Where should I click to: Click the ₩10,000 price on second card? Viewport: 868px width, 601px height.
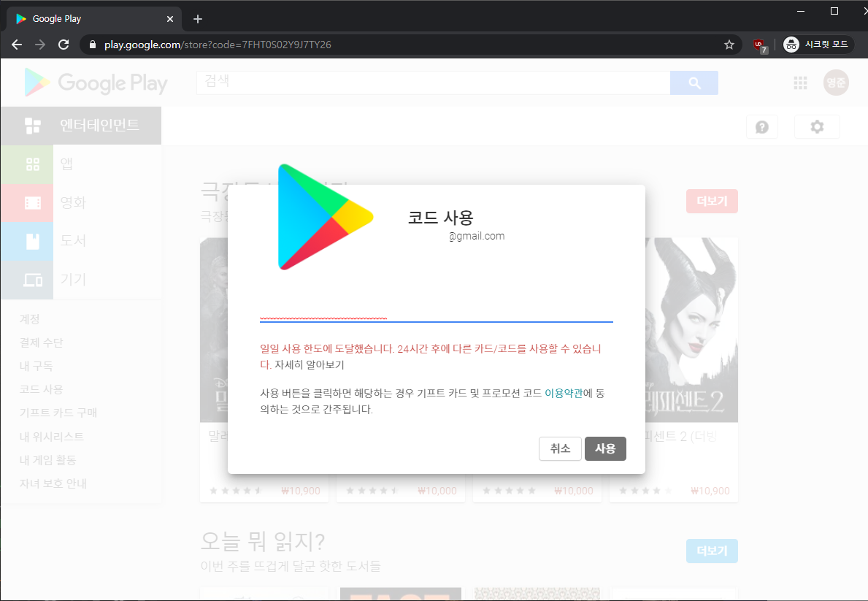(x=437, y=491)
